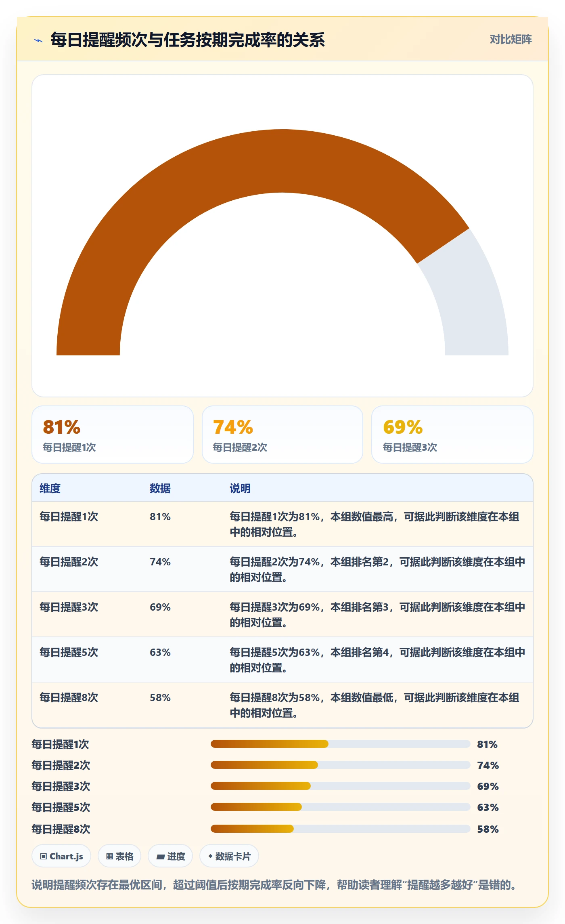Click the description containing 本组数值最高
This screenshot has height=924, width=565.
[x=375, y=524]
